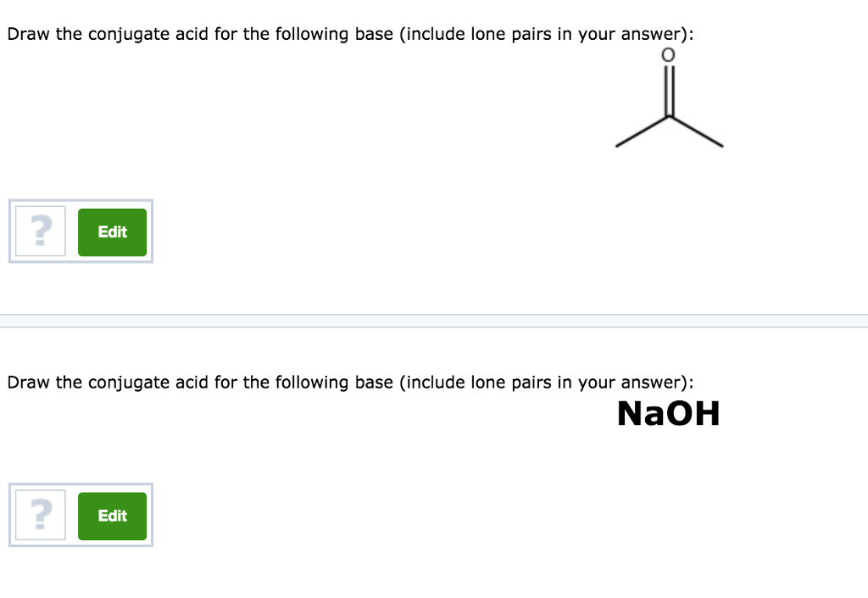Click the central carbonyl carbon of the drawing

[669, 119]
